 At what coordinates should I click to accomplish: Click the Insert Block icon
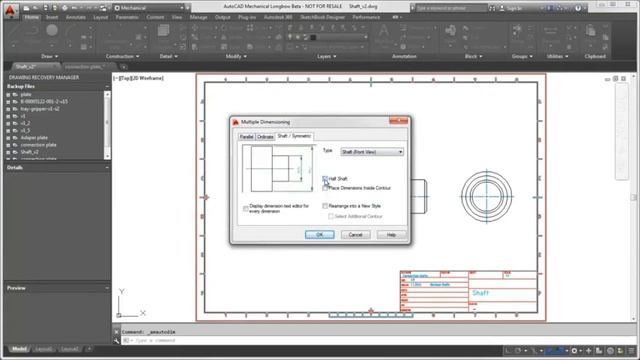coord(450,31)
